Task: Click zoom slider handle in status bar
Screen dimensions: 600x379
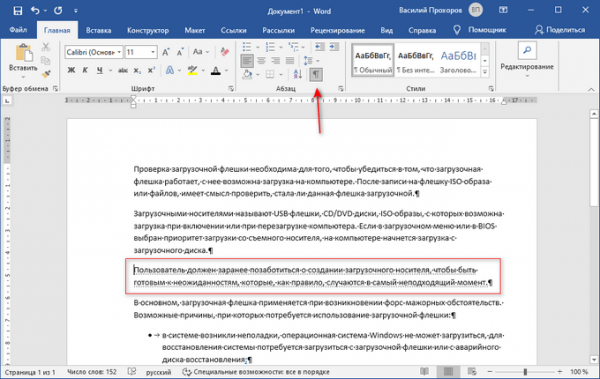Action: pyautogui.click(x=525, y=372)
